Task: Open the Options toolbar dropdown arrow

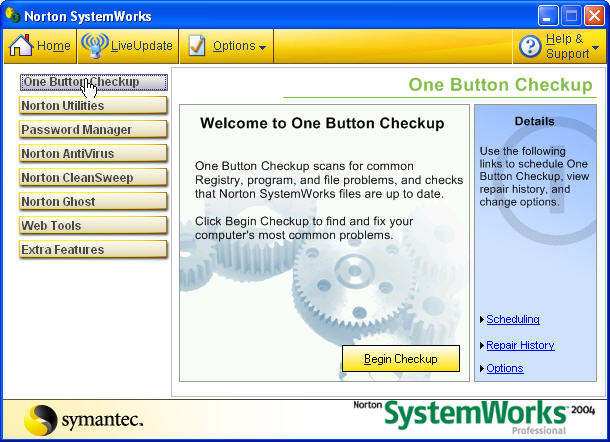Action: (x=262, y=48)
